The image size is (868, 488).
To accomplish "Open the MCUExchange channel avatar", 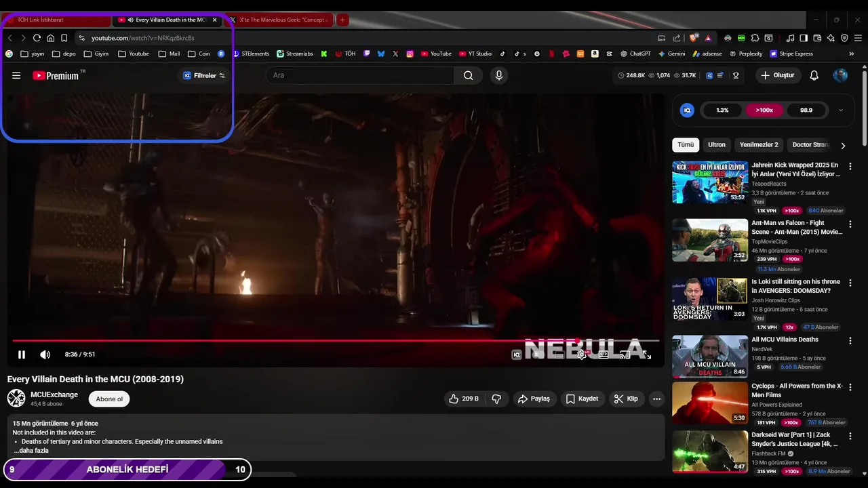I will [16, 399].
